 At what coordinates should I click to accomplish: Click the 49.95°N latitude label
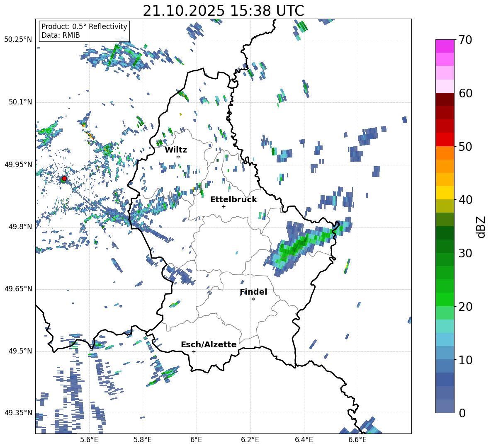18,165
